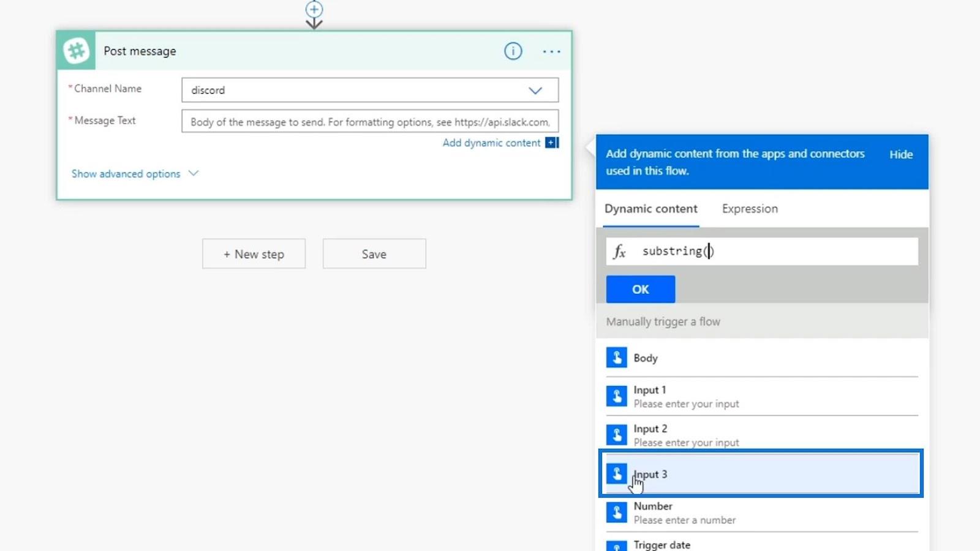Select the Number dynamic content item
Viewport: 980px width, 551px height.
click(x=762, y=512)
